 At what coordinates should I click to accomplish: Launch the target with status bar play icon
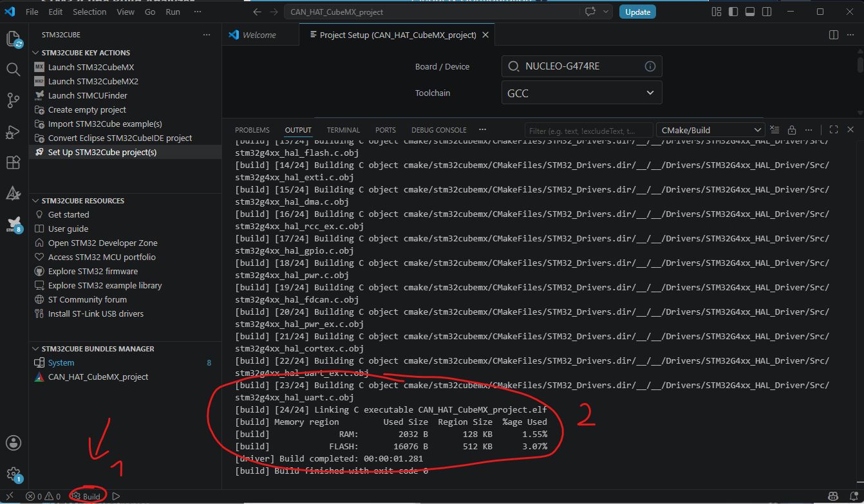click(x=116, y=496)
